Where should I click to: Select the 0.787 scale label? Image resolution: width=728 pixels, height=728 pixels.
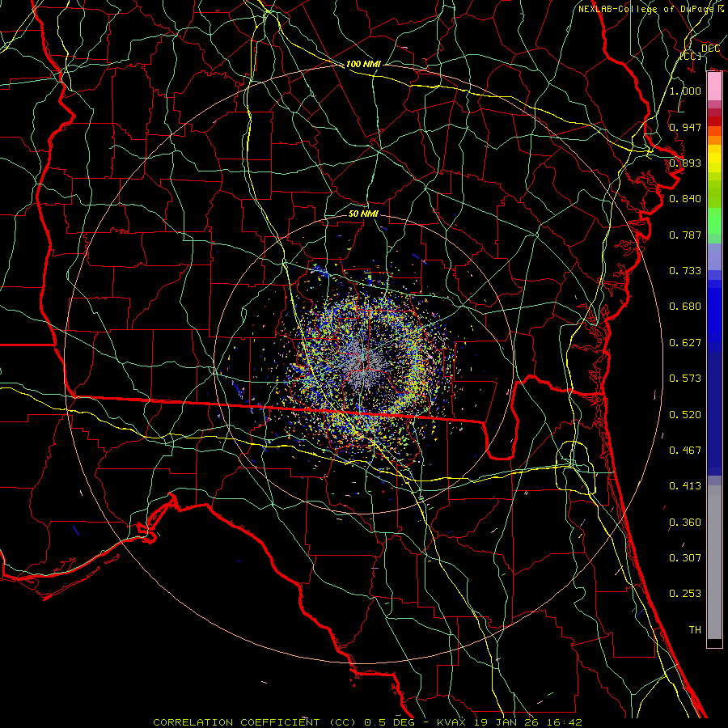coord(685,235)
